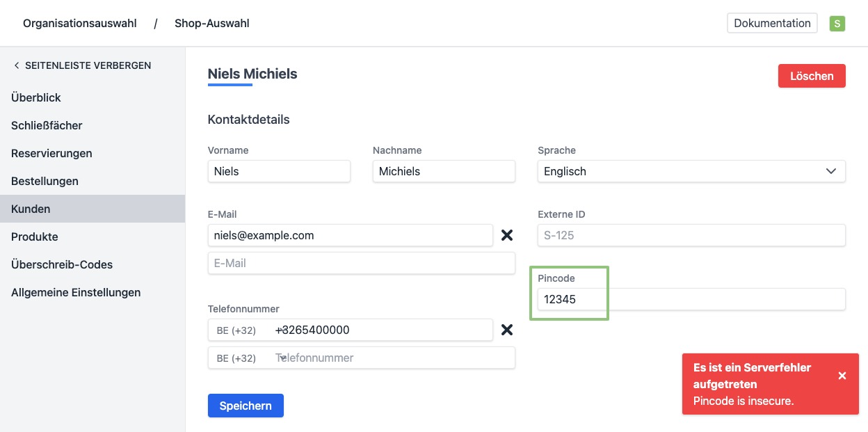Open Überschreib-Codes page
This screenshot has width=868, height=432.
(62, 264)
